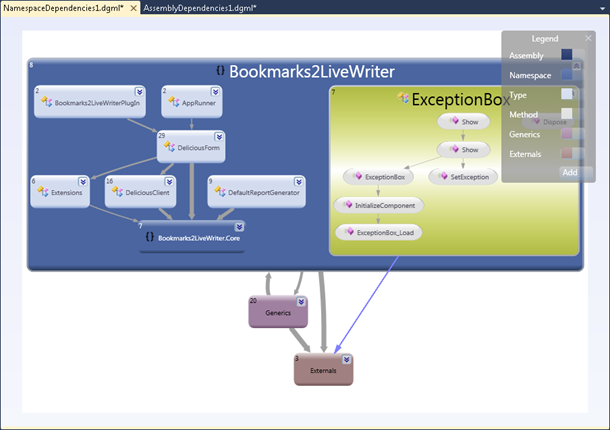Select the Generics node label

[x=278, y=313]
